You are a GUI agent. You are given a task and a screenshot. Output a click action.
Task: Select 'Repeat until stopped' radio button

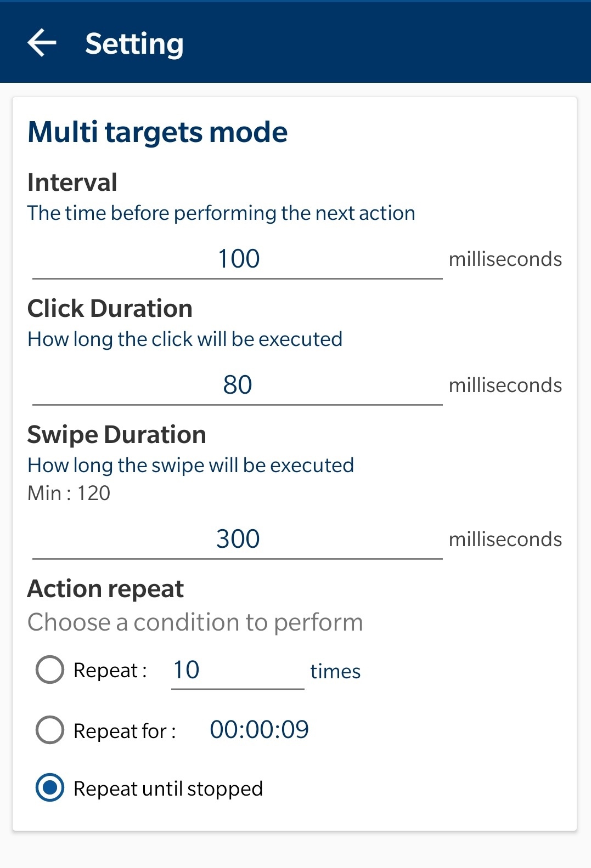point(50,788)
